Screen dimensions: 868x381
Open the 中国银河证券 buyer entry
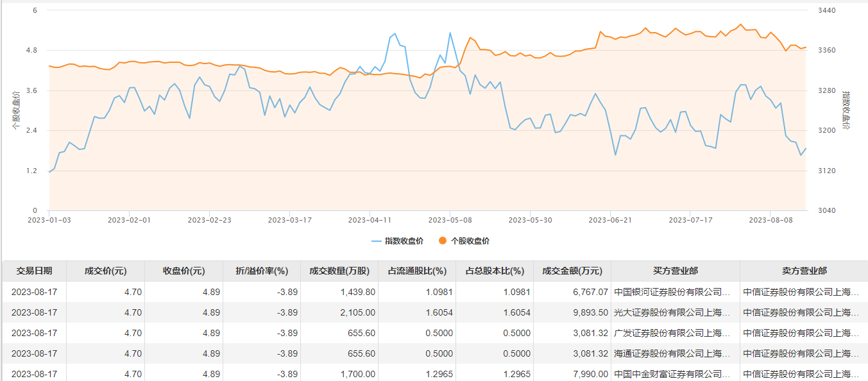coord(672,292)
